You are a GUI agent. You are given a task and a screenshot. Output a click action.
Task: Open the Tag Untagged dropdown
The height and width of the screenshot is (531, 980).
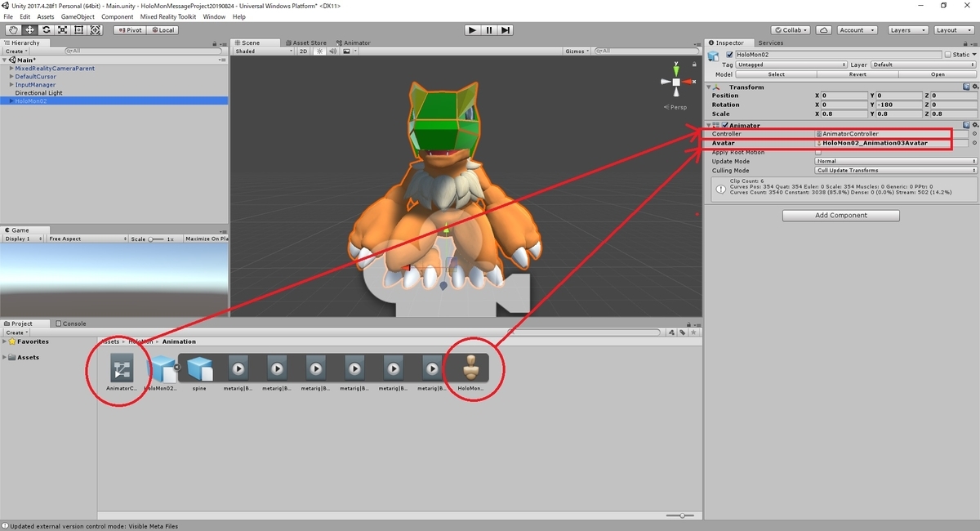[791, 65]
